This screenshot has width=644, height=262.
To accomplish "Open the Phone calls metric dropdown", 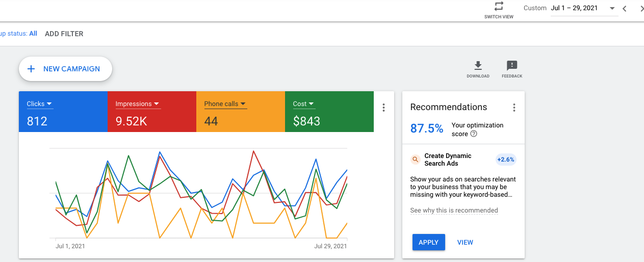I will (225, 104).
